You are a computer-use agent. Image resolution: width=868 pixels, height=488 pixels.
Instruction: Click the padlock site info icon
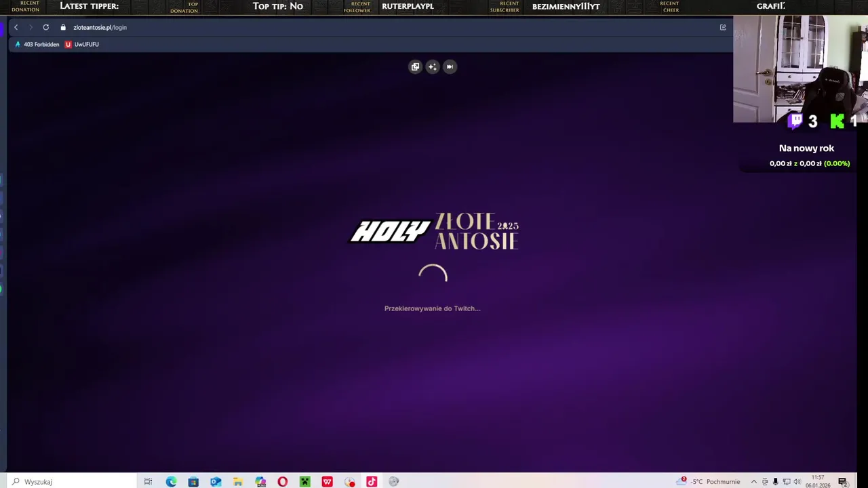pos(63,27)
